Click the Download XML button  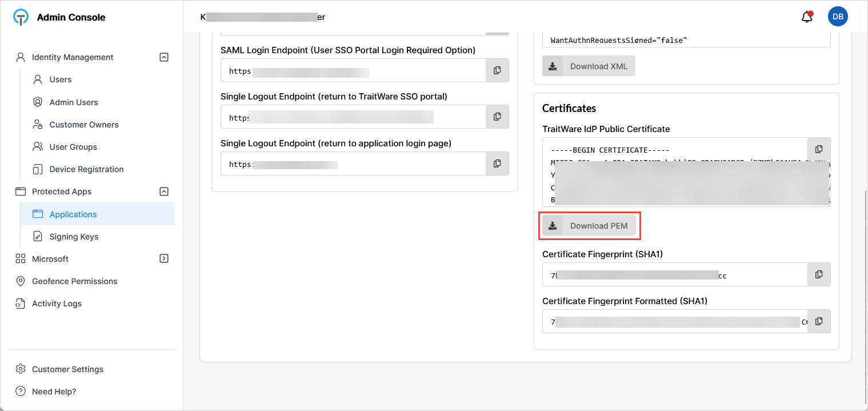pos(589,66)
